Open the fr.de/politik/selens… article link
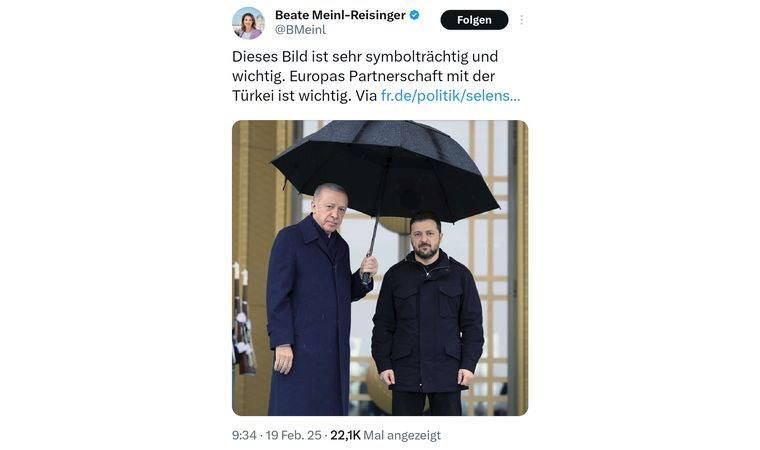Screen dimensions: 760x450 [x=450, y=96]
